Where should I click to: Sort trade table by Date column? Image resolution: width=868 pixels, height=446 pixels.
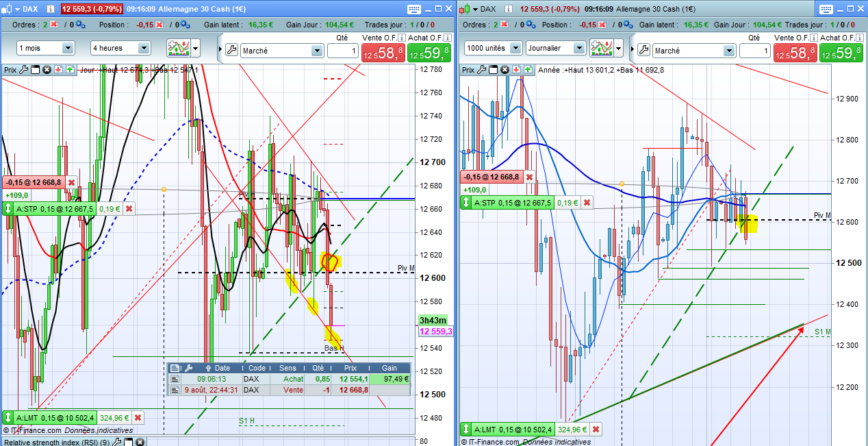pos(222,369)
